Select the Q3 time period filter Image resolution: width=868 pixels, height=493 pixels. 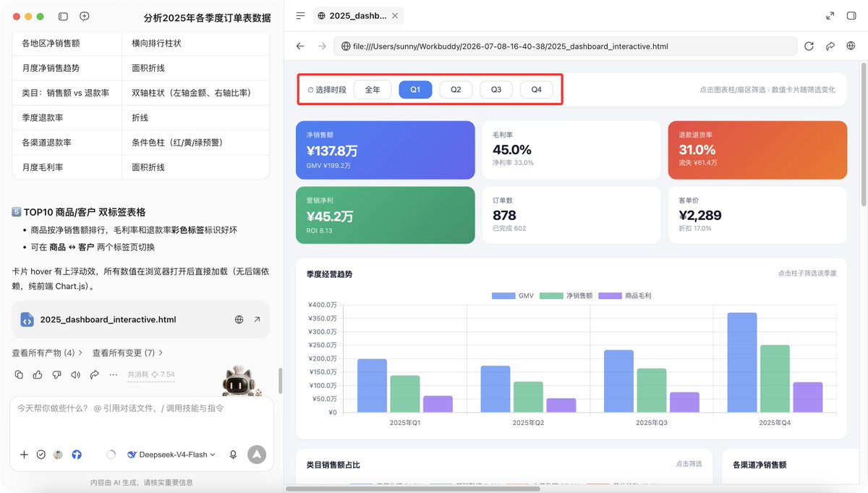point(496,90)
